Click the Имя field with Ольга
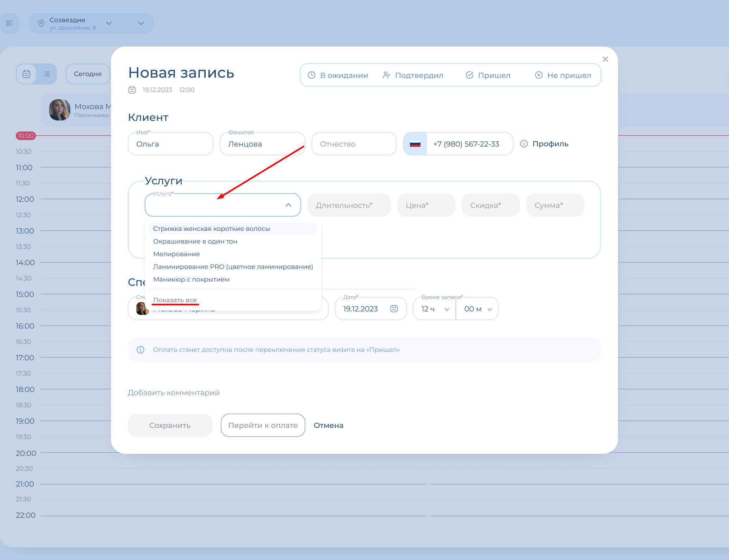Image resolution: width=729 pixels, height=560 pixels. pos(170,144)
